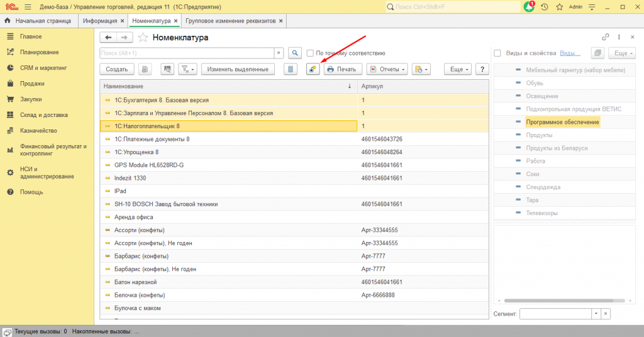
Task: Click the Печать button
Action: coord(343,69)
